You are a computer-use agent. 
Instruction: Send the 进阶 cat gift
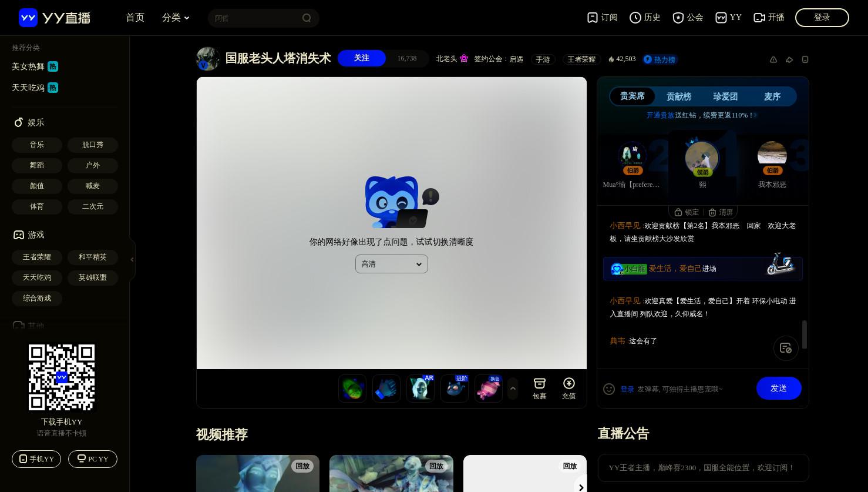coord(455,389)
